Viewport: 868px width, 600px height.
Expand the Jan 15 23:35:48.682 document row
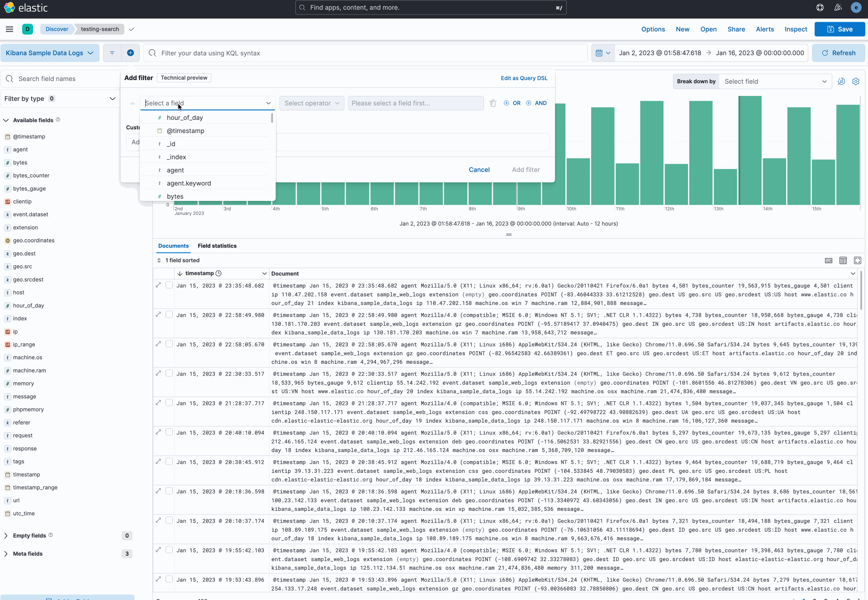click(x=158, y=285)
